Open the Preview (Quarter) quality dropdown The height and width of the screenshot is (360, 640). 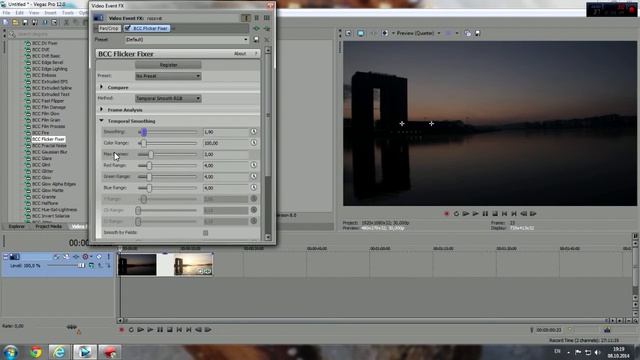click(x=418, y=33)
